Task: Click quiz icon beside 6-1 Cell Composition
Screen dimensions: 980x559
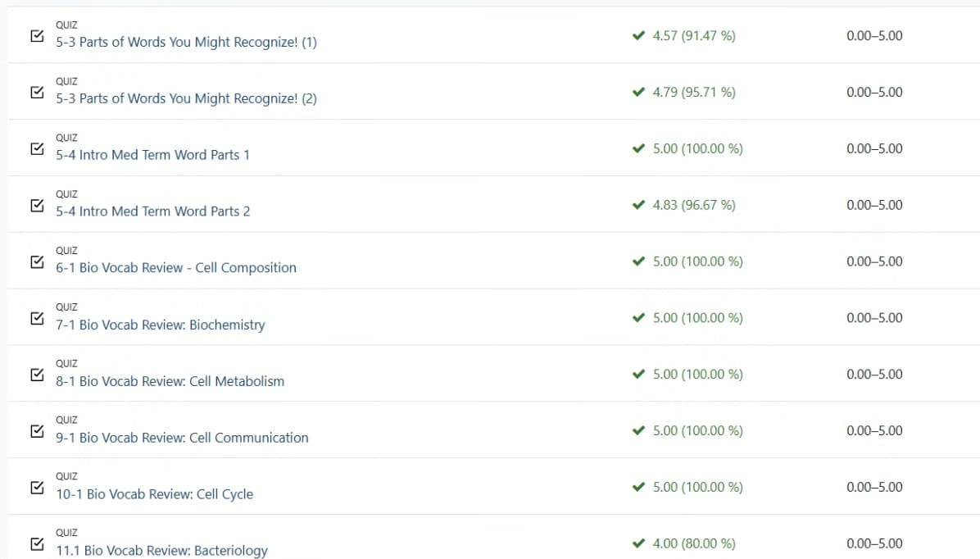Action: click(x=37, y=261)
